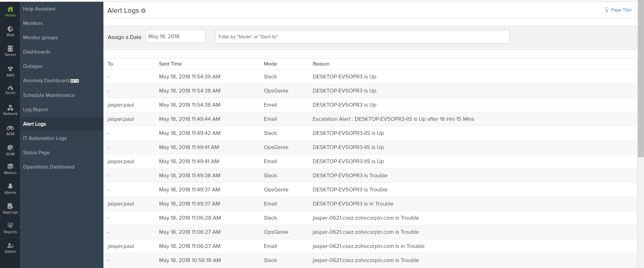
Task: Open IT Automation Logs menu item
Action: (x=45, y=138)
